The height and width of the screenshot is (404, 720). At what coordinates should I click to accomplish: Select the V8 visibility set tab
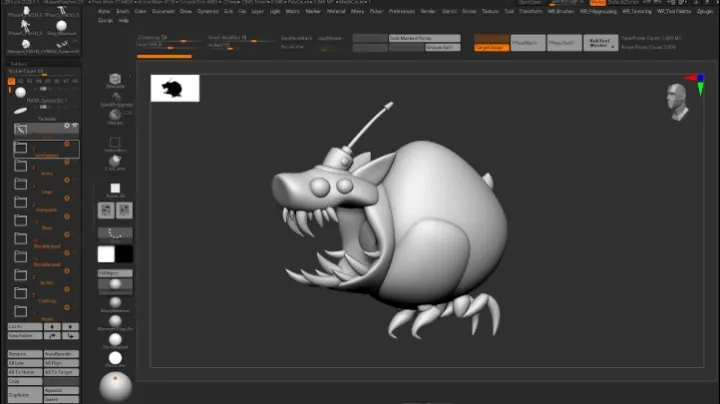coord(75,81)
